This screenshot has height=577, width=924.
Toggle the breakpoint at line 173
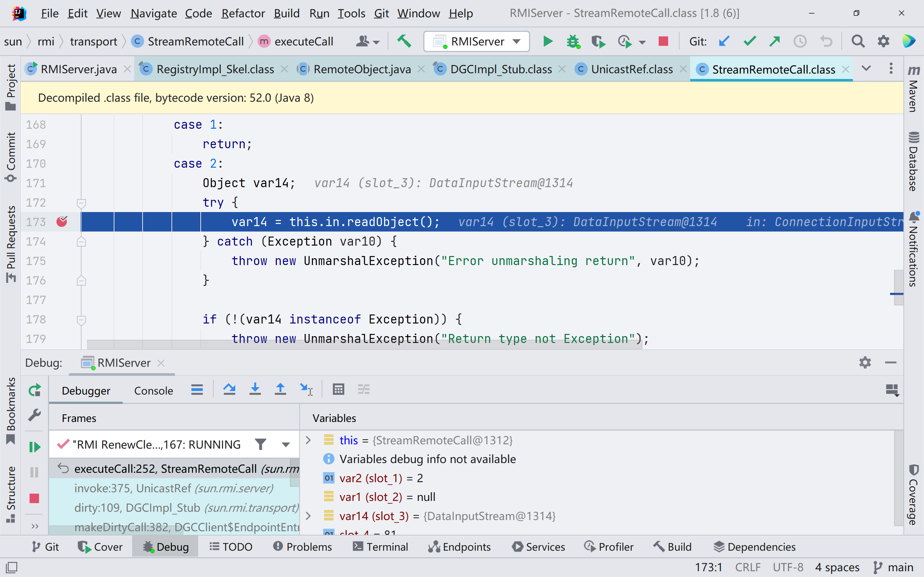62,222
